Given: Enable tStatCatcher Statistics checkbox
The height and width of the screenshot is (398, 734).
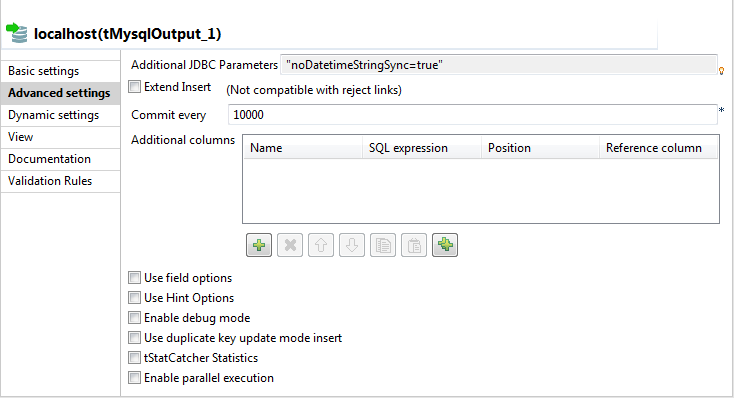Looking at the screenshot, I should (x=134, y=358).
